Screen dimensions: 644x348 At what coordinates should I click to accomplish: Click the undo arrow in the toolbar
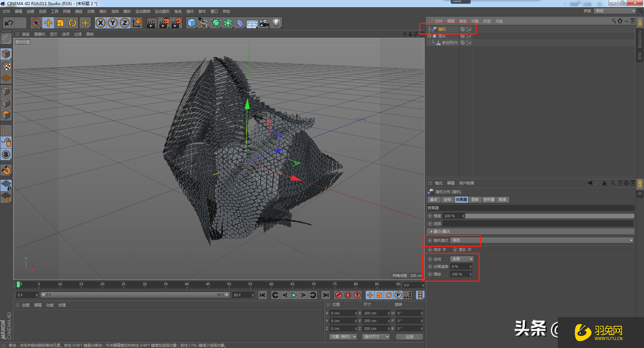coord(9,23)
